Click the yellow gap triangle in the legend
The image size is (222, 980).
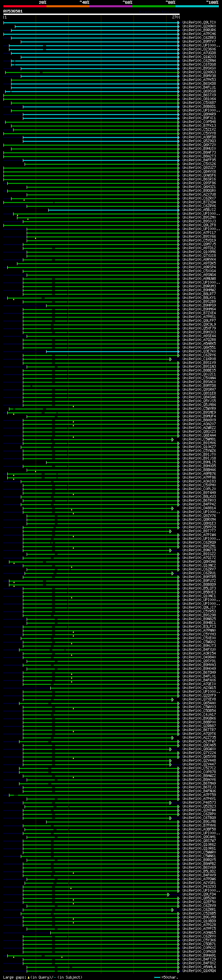coord(28,977)
